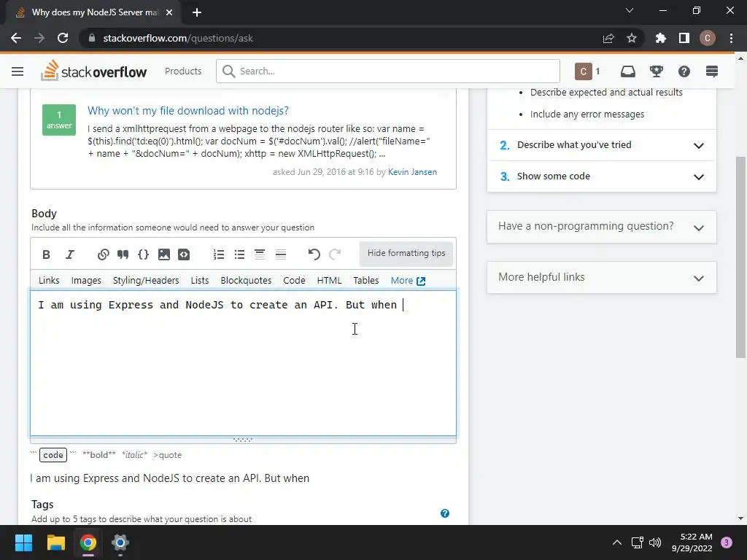Expand 'More helpful links' panel
This screenshot has height=560, width=747.
coord(602,278)
